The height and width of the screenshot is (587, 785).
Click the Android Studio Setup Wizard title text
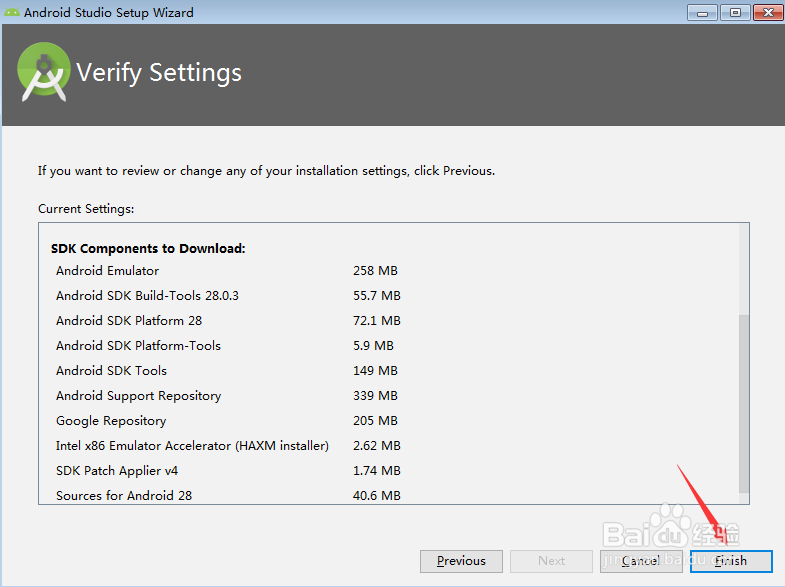(x=109, y=13)
